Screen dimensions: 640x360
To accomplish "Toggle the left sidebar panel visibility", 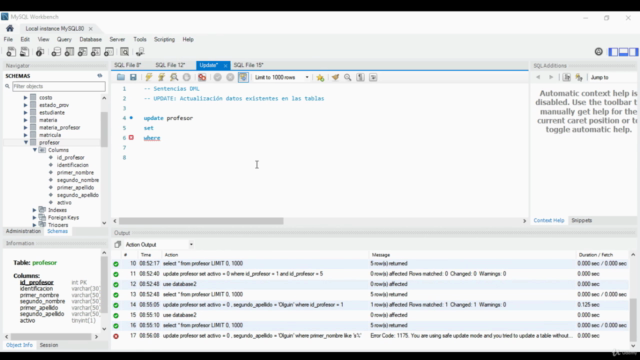I will pyautogui.click(x=613, y=52).
